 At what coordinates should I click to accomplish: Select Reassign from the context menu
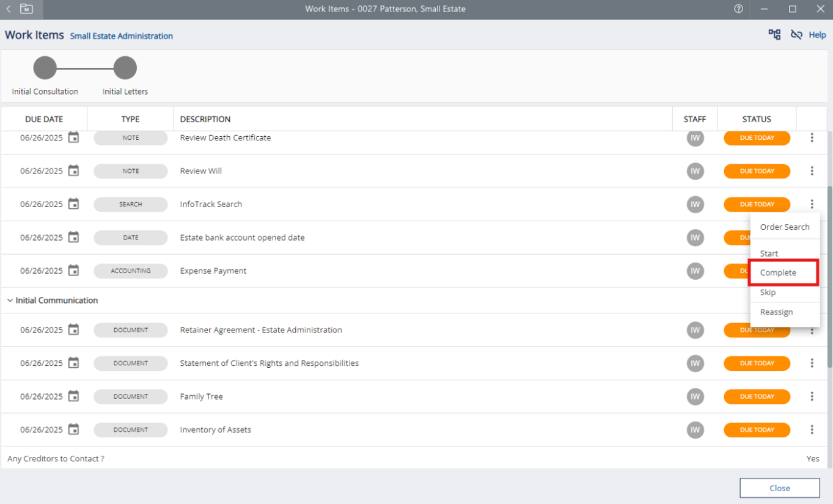click(x=776, y=312)
